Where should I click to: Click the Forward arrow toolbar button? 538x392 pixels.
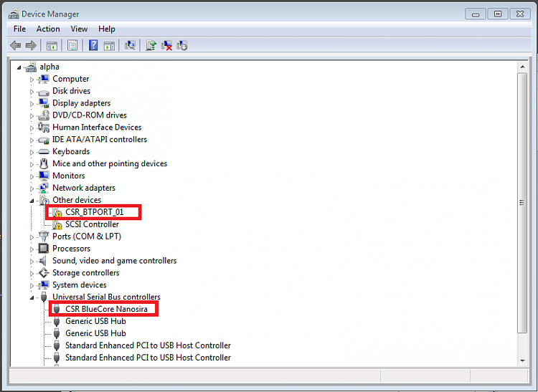[x=31, y=45]
